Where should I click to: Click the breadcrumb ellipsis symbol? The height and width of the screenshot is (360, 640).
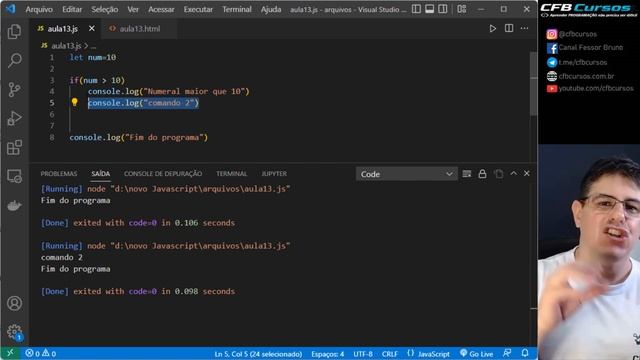pyautogui.click(x=93, y=46)
